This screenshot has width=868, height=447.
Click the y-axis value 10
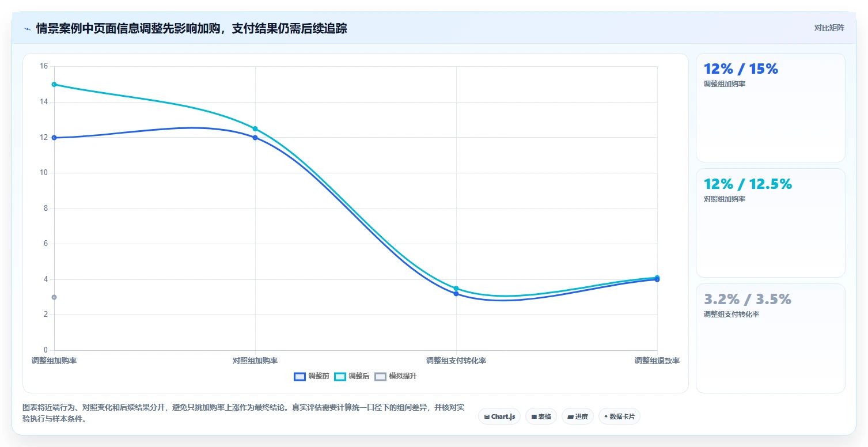(x=44, y=173)
